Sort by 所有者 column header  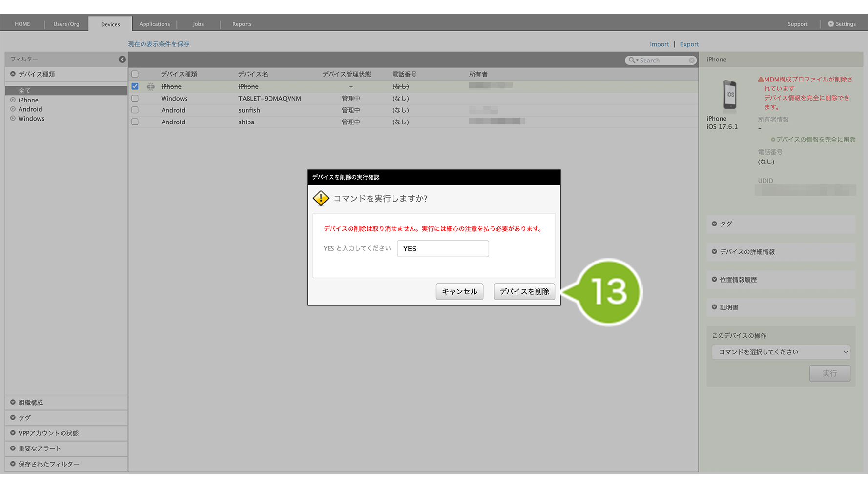point(478,74)
